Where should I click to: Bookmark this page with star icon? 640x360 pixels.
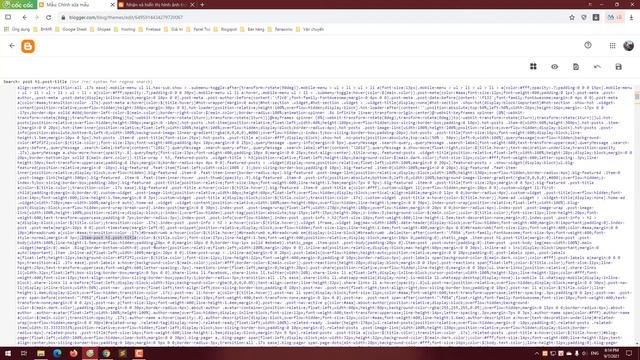click(572, 18)
